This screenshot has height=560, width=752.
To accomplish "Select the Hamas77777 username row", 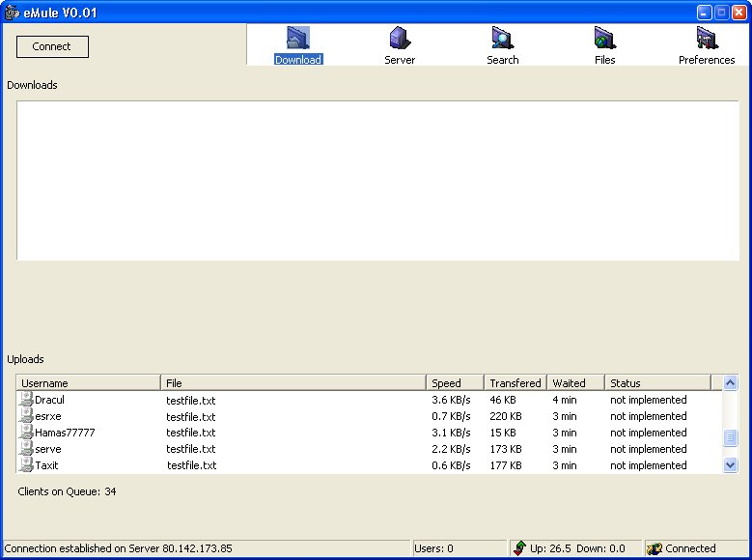I will 65,433.
